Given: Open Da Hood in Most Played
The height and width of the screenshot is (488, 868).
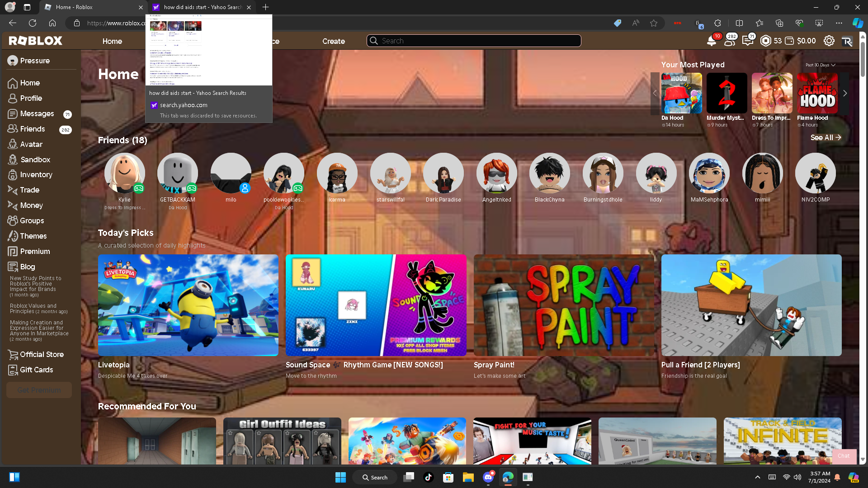Looking at the screenshot, I should point(682,93).
